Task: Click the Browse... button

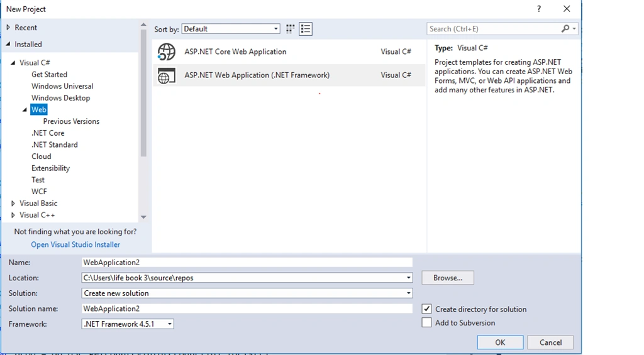Action: 448,278
